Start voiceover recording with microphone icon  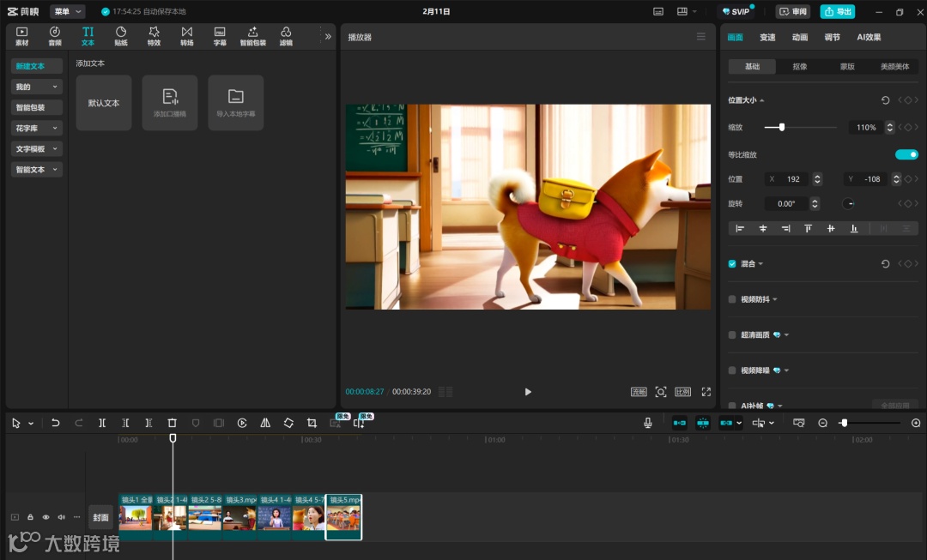pos(648,423)
